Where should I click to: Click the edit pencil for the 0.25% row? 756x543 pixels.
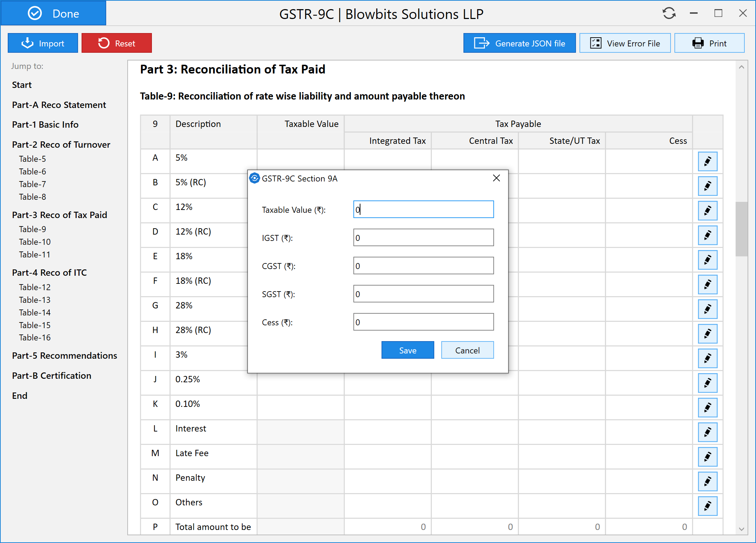click(x=707, y=383)
